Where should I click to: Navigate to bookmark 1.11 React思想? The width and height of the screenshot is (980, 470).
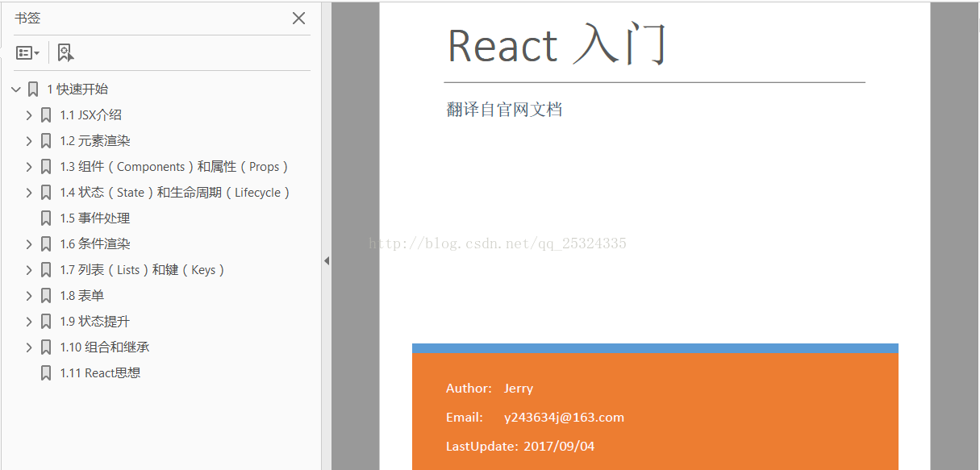101,373
